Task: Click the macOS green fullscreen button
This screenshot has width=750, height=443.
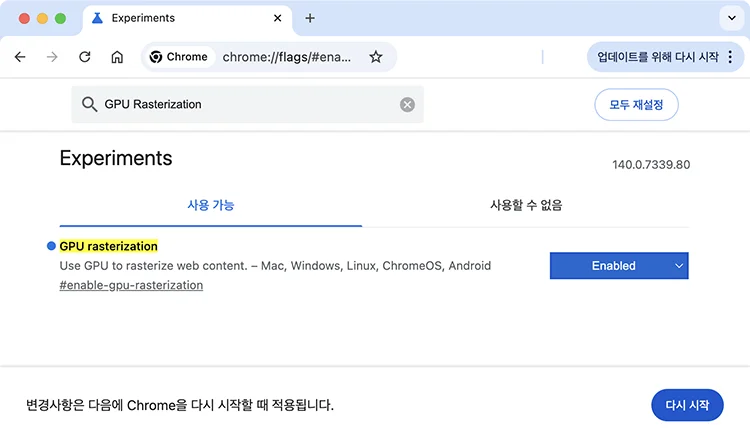Action: click(60, 18)
